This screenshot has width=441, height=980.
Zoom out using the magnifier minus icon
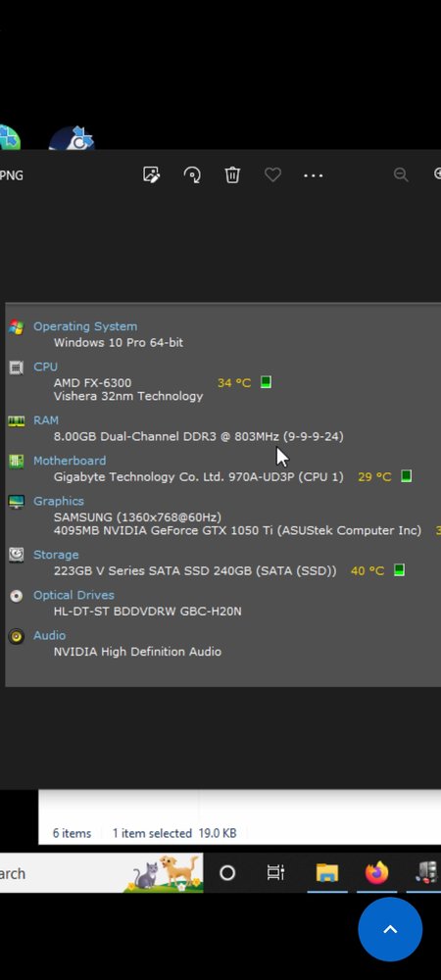(x=401, y=175)
